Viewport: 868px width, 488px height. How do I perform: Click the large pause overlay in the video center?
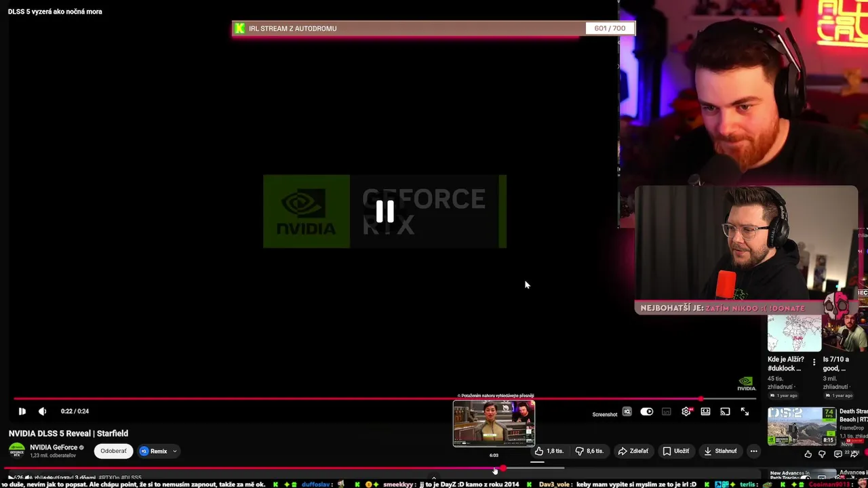coord(384,211)
